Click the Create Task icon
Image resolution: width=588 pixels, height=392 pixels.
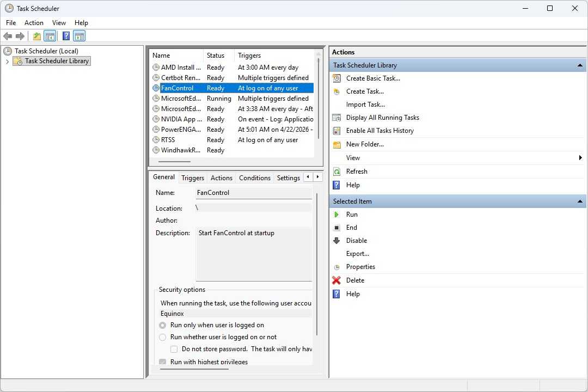tap(337, 91)
